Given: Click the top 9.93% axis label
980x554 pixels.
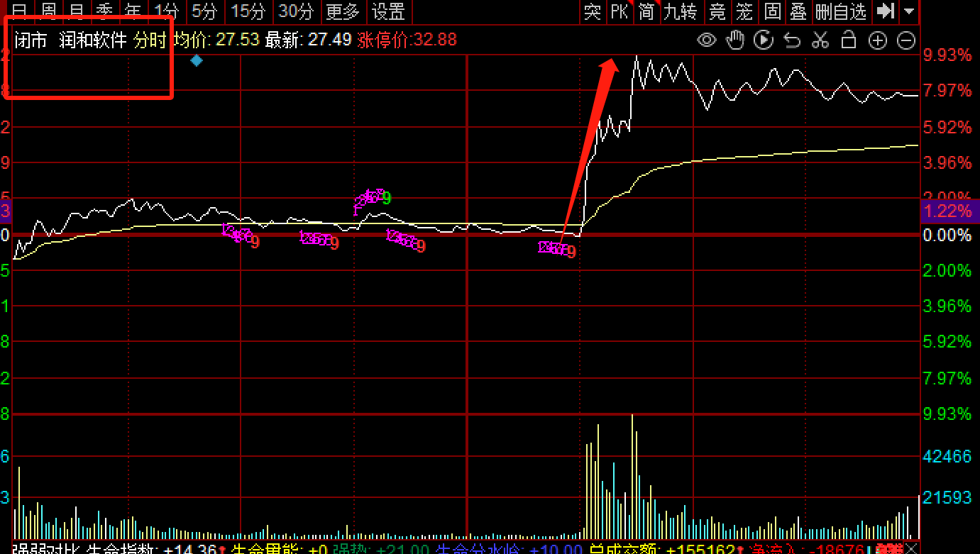Looking at the screenshot, I should (x=947, y=55).
